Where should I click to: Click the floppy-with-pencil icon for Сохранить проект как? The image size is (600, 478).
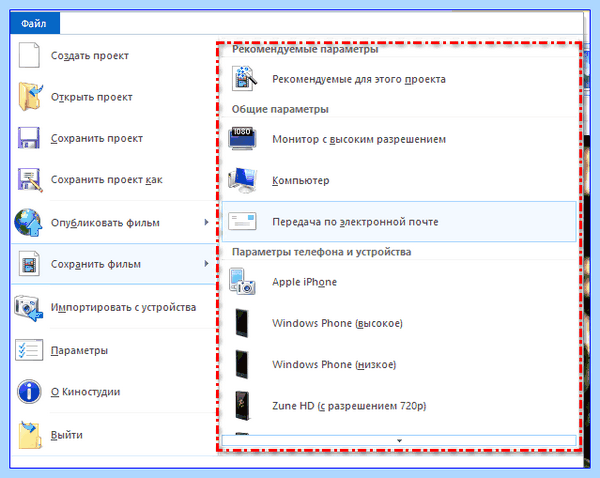(30, 179)
